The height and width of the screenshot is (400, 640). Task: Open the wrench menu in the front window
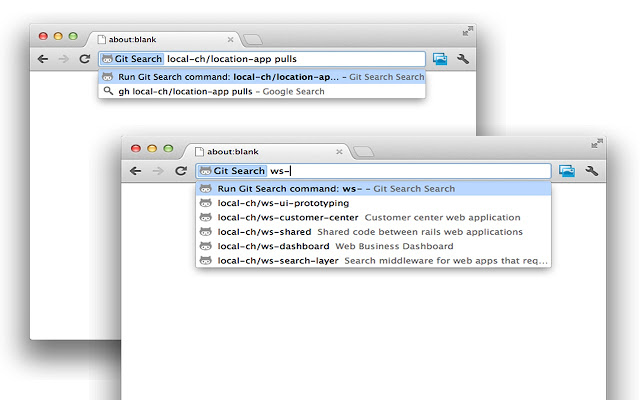(x=591, y=171)
